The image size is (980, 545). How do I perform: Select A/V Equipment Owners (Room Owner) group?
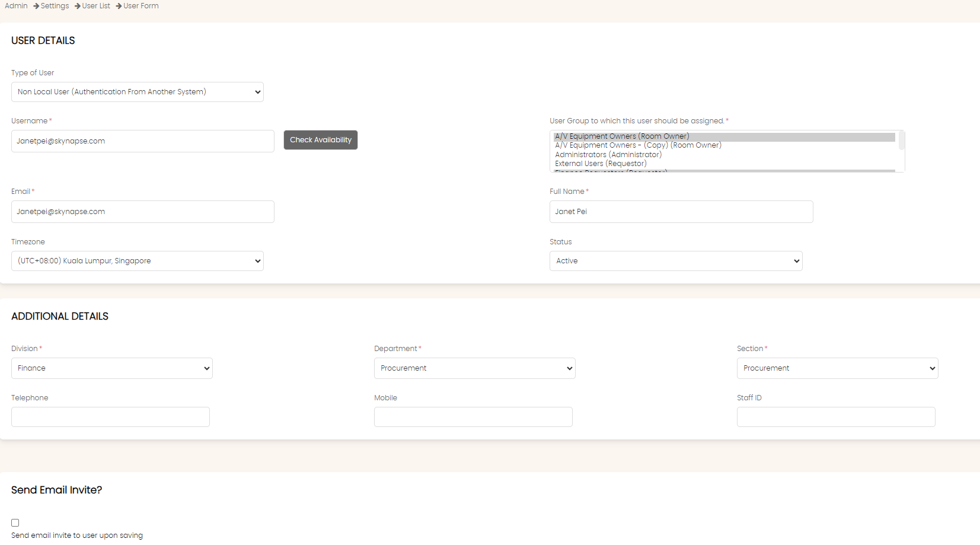724,136
